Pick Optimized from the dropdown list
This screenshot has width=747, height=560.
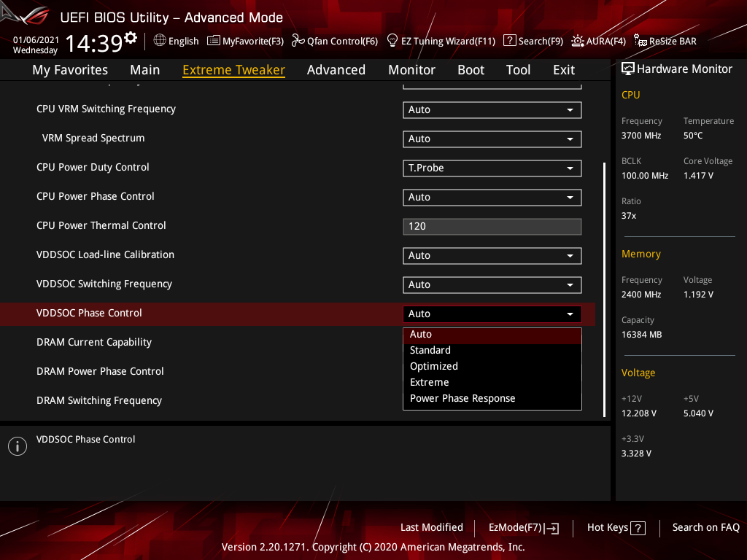pyautogui.click(x=492, y=367)
